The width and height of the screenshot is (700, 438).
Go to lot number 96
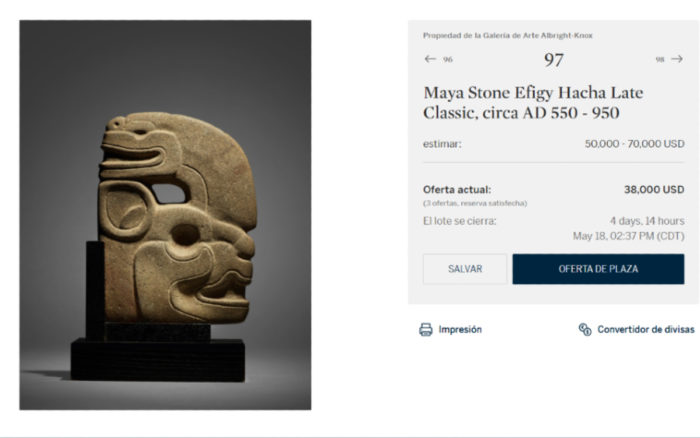tap(447, 60)
